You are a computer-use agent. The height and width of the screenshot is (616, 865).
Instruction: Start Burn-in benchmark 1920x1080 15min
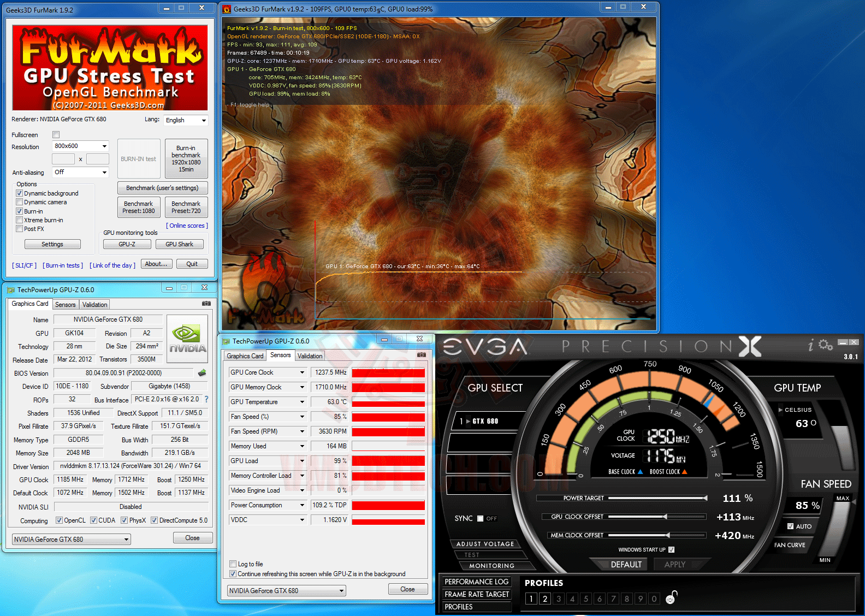click(x=186, y=158)
